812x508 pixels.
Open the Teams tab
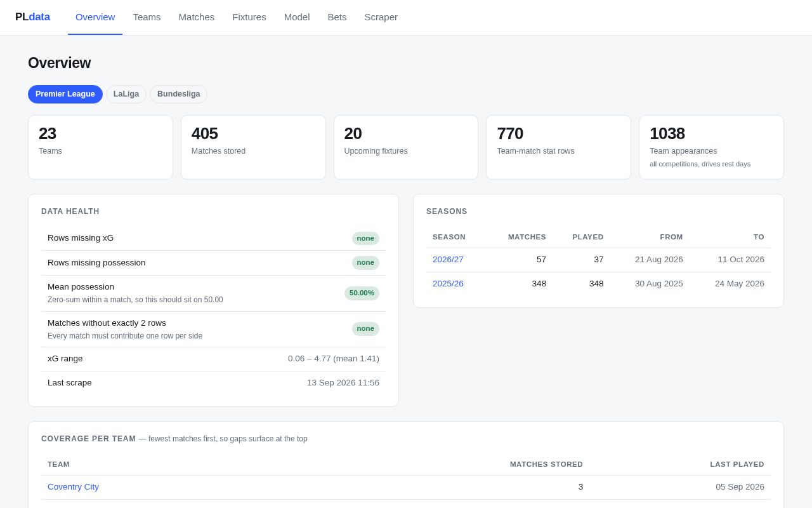pos(147,17)
